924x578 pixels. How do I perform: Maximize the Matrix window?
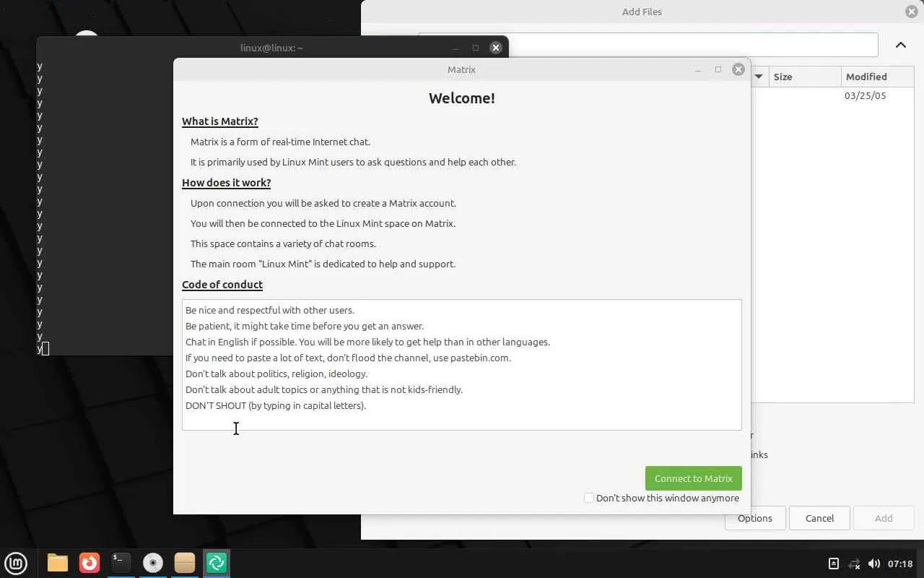coord(718,69)
